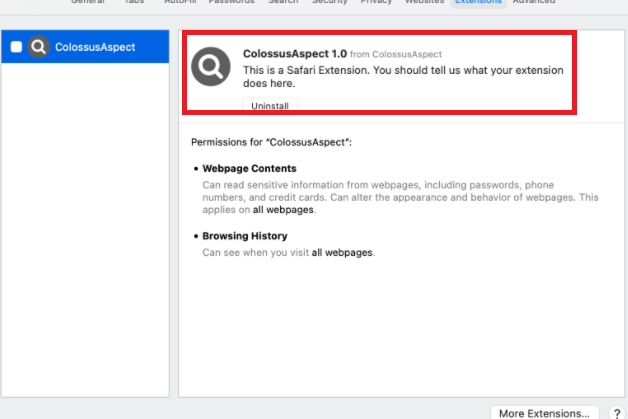Switch to the Security preferences tab
This screenshot has height=419, width=628.
(x=330, y=2)
